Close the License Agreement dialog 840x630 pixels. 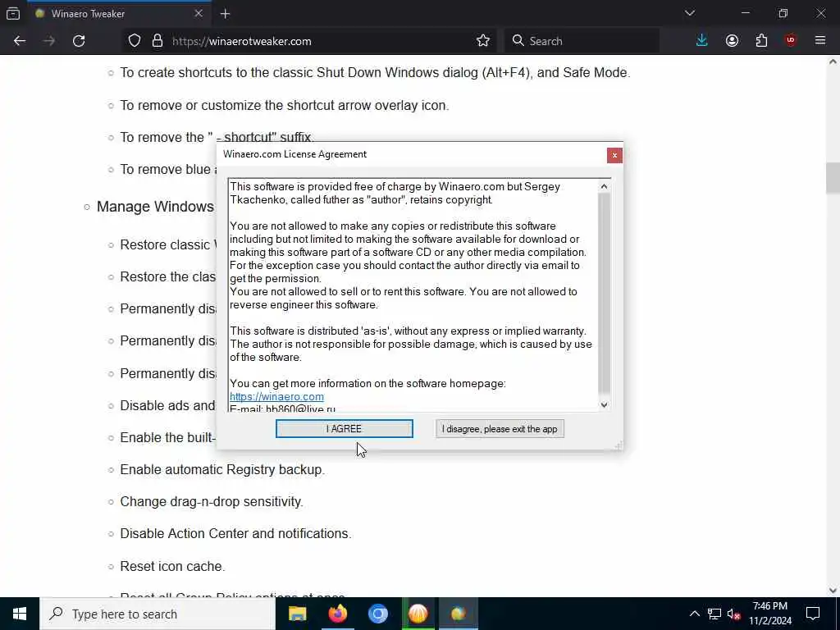click(614, 155)
